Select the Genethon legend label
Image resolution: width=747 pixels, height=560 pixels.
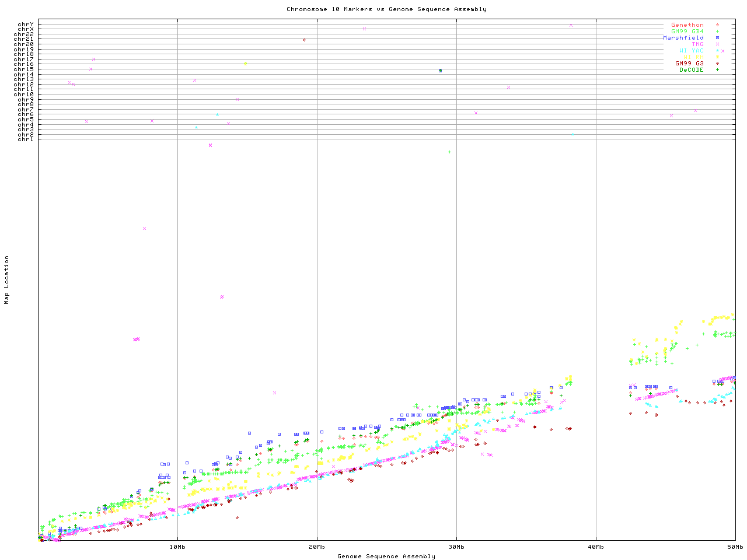[x=687, y=25]
